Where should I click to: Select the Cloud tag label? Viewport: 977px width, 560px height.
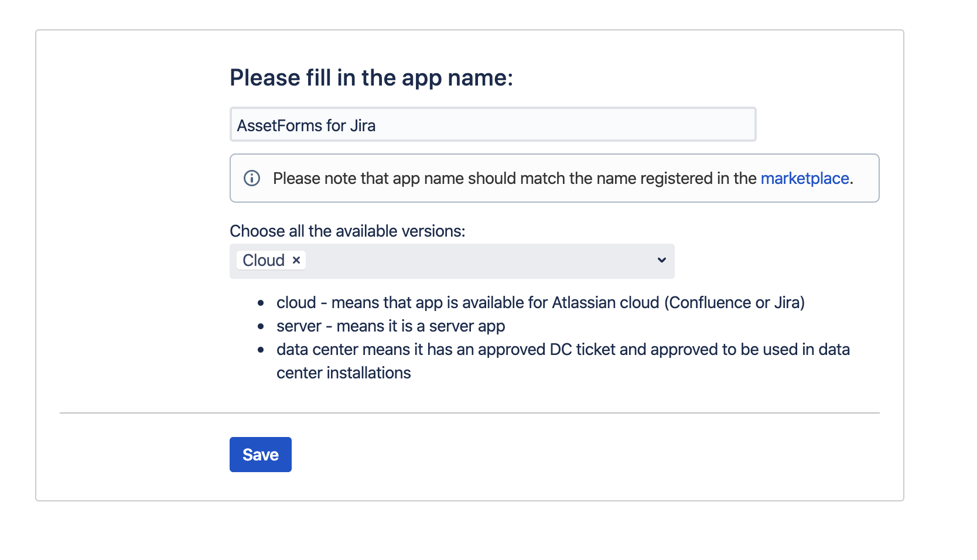264,260
